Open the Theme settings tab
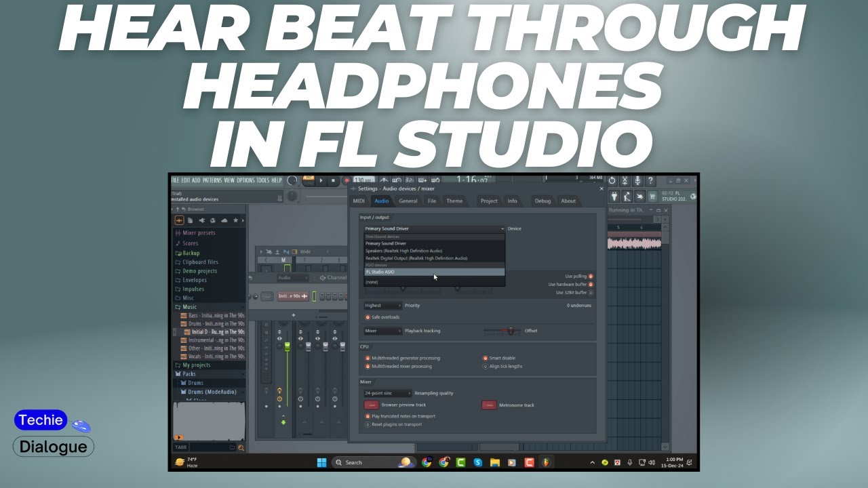The height and width of the screenshot is (488, 868). (454, 201)
